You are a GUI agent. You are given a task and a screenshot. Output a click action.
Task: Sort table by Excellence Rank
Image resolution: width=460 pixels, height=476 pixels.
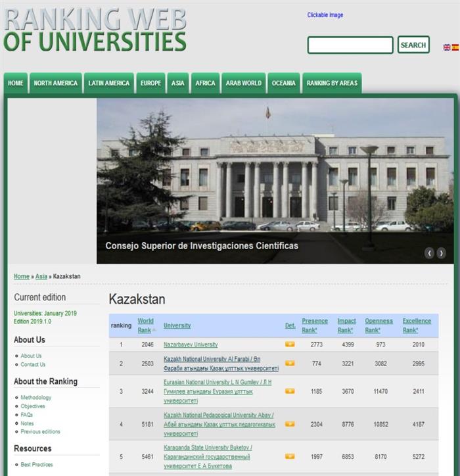[417, 325]
